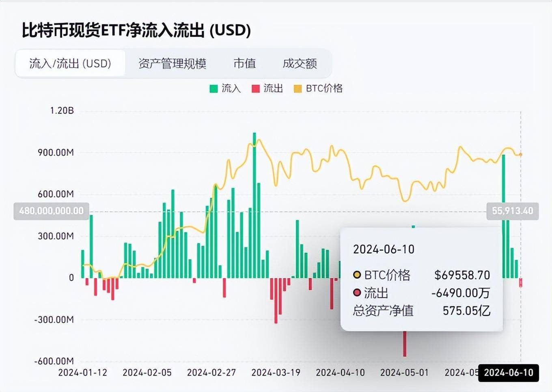
Task: Click the red 流出 dot icon in the tooltip
Action: click(x=357, y=293)
